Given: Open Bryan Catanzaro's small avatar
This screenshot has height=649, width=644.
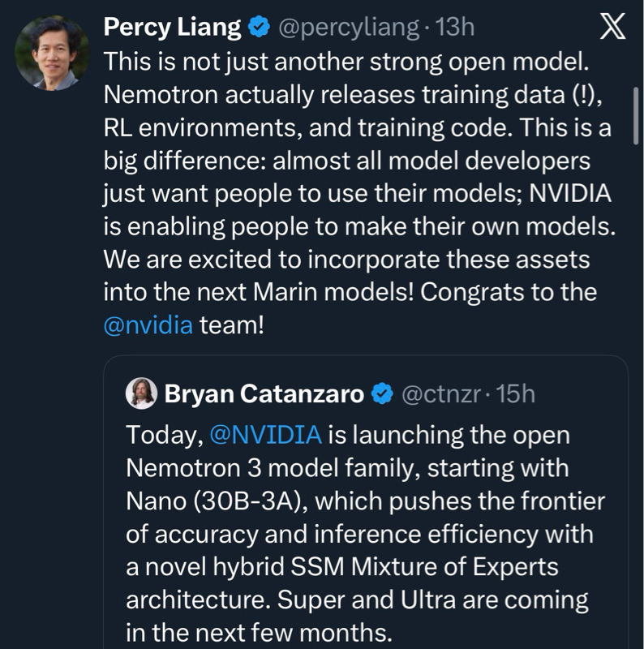Looking at the screenshot, I should [141, 394].
